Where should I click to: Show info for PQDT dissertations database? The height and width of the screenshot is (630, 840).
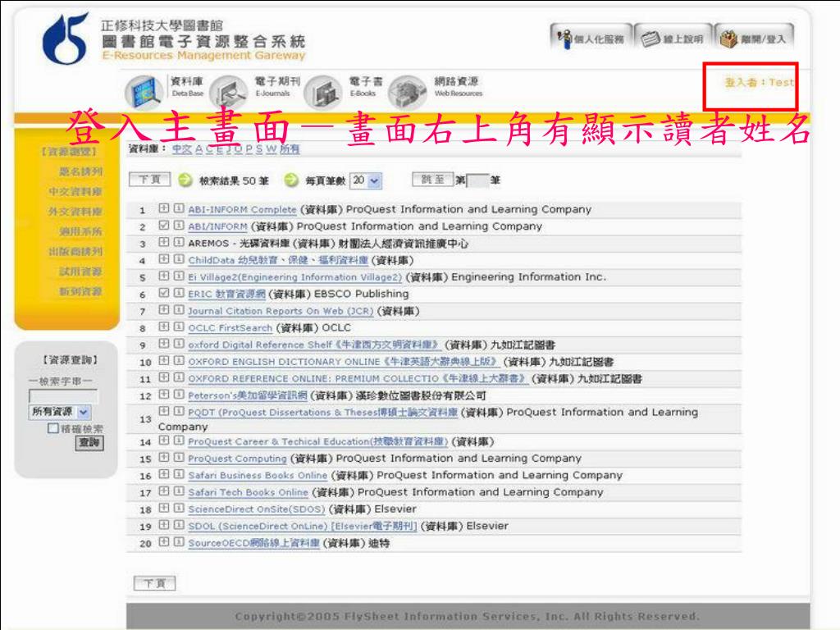pos(179,411)
